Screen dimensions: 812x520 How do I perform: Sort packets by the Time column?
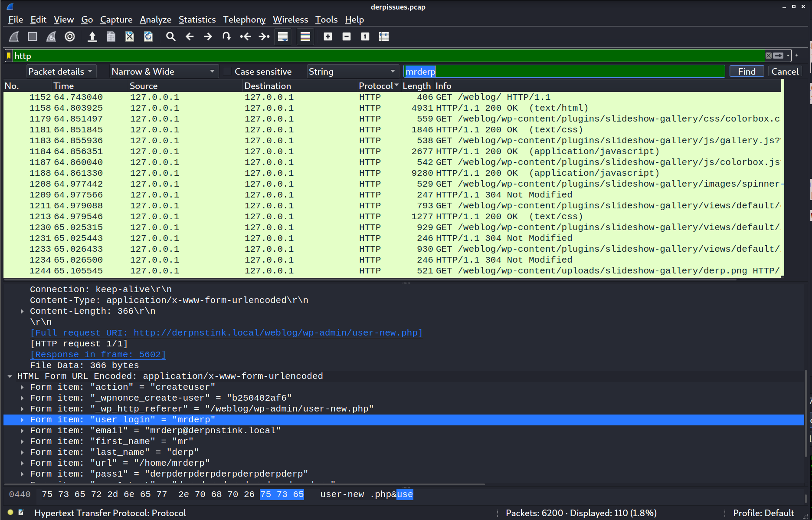coord(90,86)
